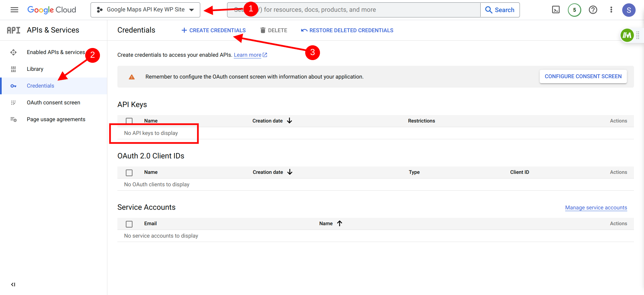View notifications badge showing 5
The height and width of the screenshot is (295, 644).
pyautogui.click(x=574, y=10)
